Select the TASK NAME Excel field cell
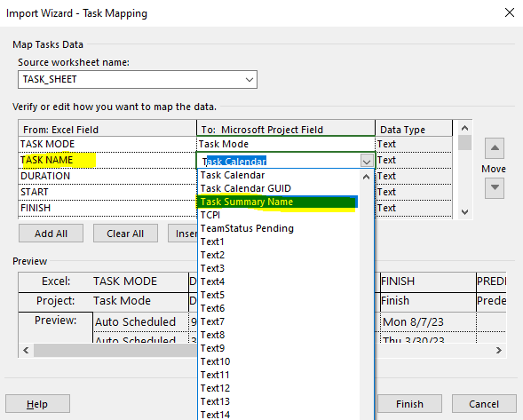The image size is (523, 420). [x=107, y=160]
